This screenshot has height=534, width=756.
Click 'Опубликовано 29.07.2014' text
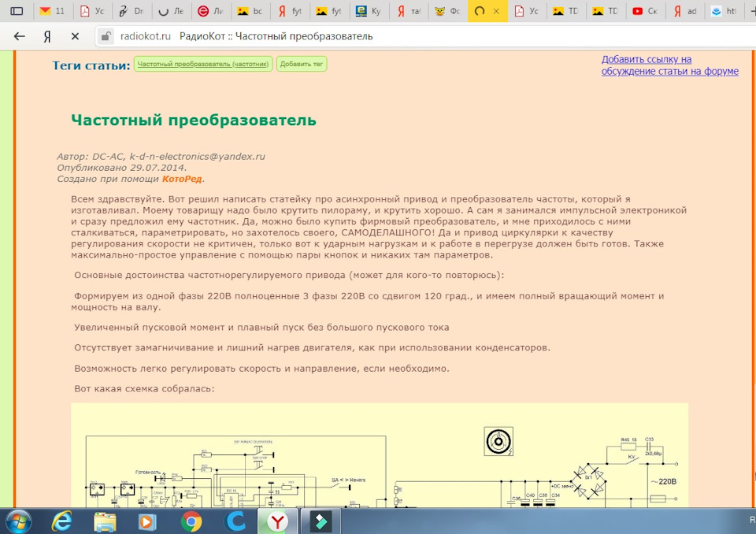click(x=121, y=168)
